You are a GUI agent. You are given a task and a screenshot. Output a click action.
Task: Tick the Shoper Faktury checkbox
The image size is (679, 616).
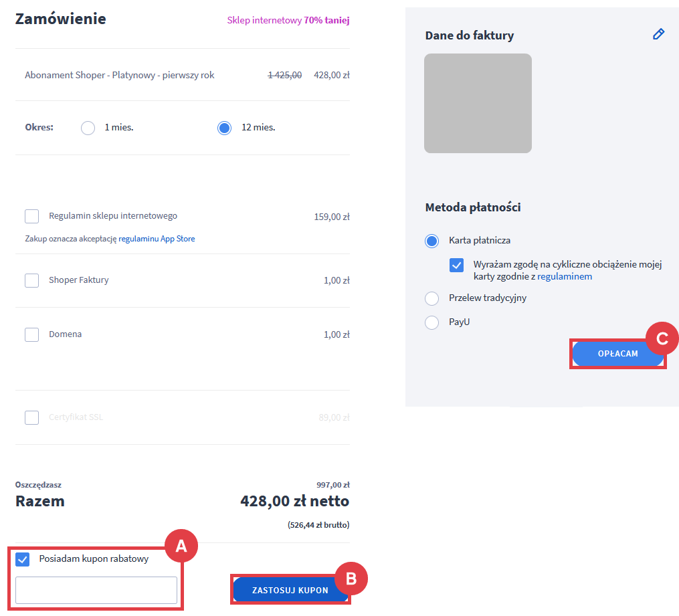31,280
